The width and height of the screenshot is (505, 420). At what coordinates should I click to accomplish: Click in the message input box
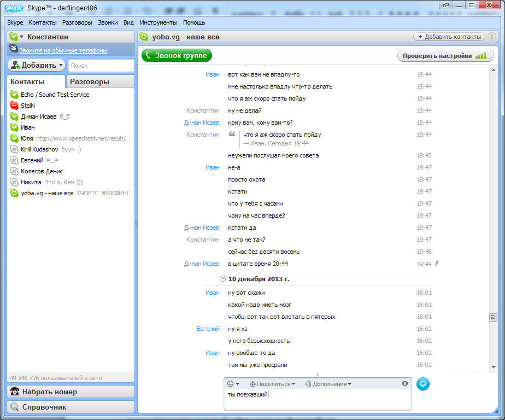(x=318, y=400)
